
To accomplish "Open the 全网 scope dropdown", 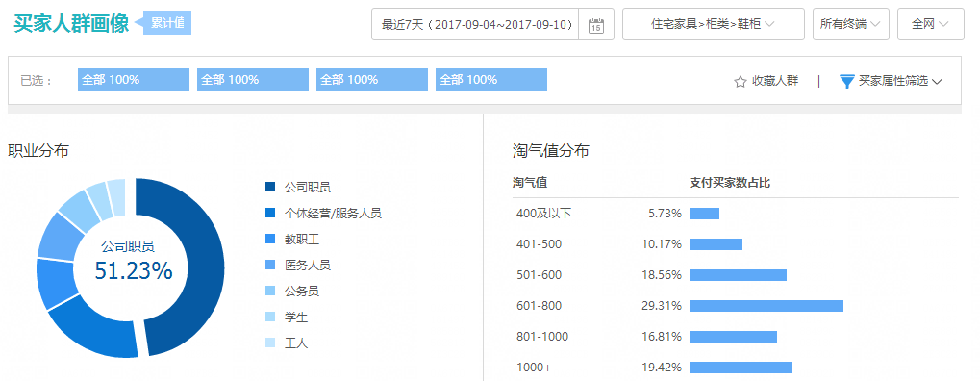I will 930,24.
